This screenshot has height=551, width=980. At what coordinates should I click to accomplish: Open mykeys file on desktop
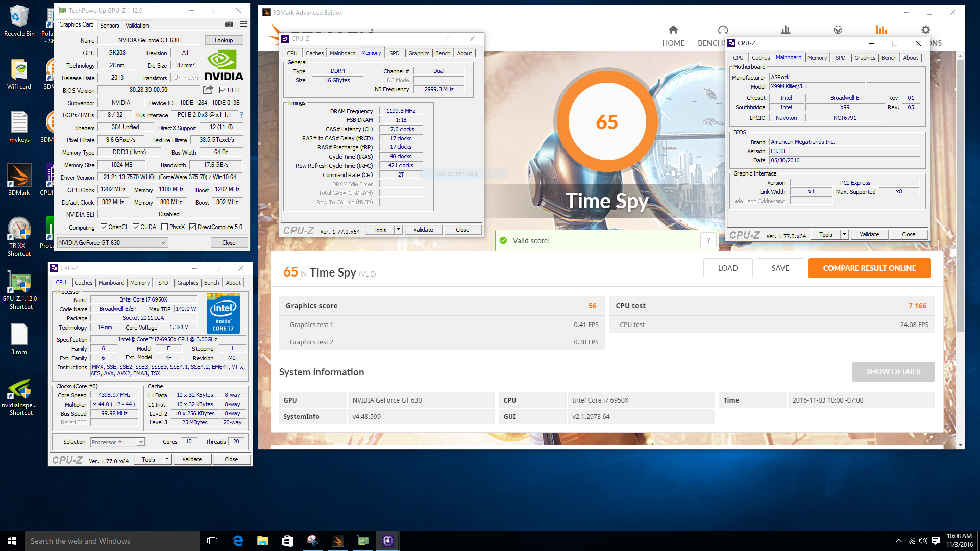pos(19,128)
